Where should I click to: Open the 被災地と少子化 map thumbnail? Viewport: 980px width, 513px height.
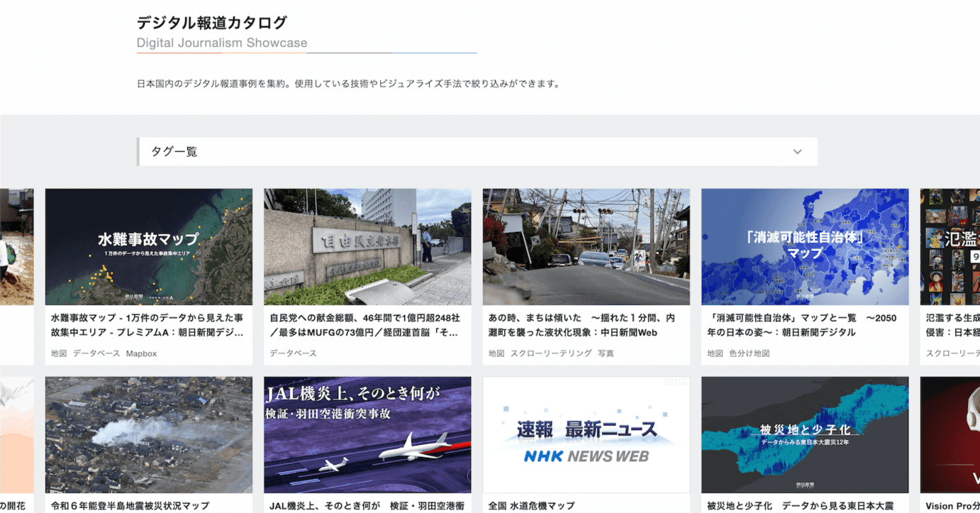click(805, 435)
